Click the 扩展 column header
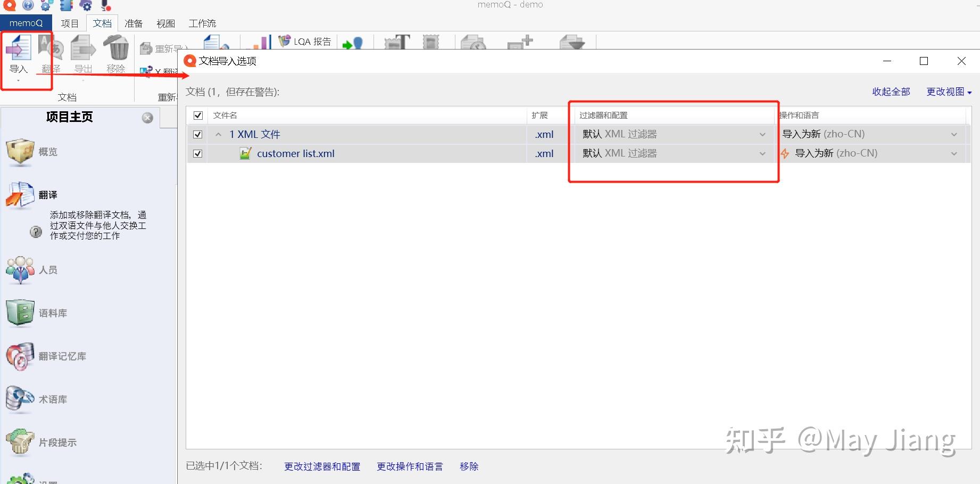The width and height of the screenshot is (980, 484). pos(539,115)
